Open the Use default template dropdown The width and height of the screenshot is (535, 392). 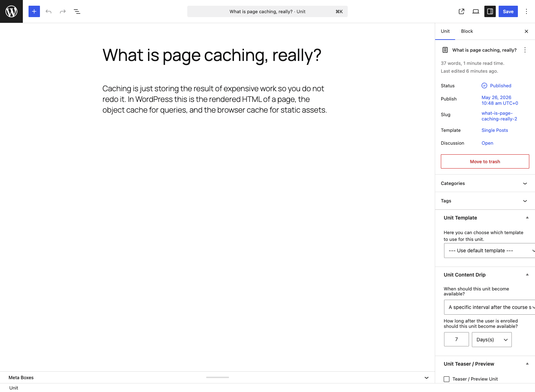point(489,251)
